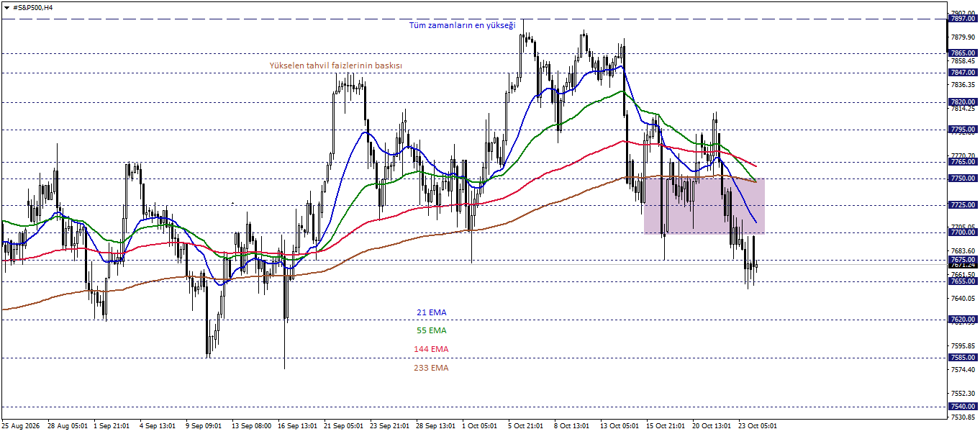Click the 7847.00 price level tag

(x=963, y=73)
